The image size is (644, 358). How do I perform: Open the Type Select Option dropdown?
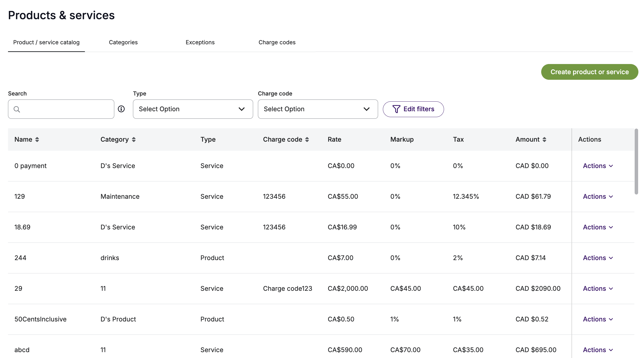[x=193, y=109]
